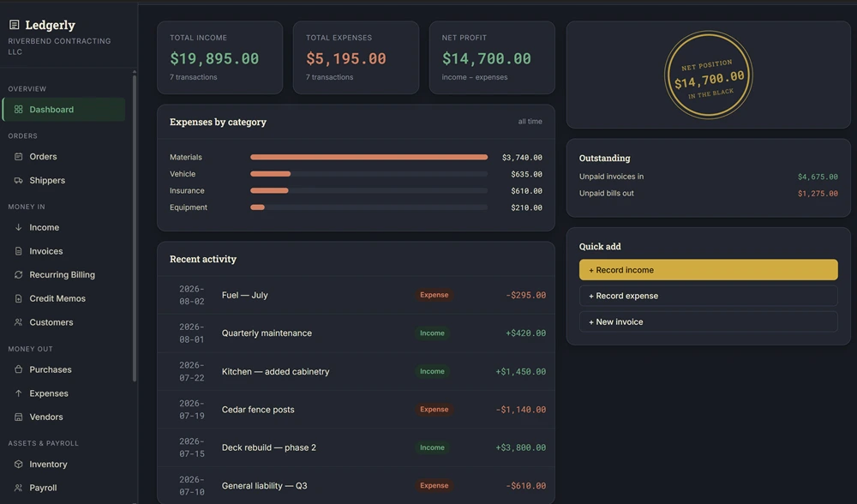Open Orders in the sidebar
The width and height of the screenshot is (857, 504).
64,156
